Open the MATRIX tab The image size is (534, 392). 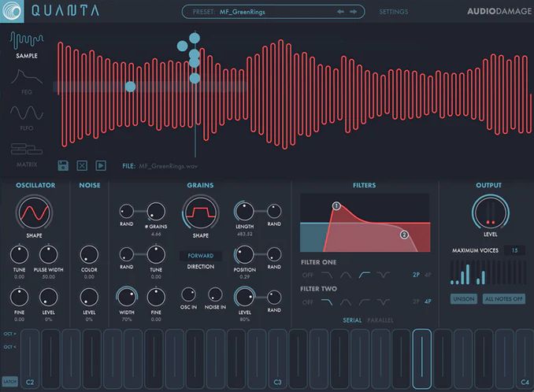(x=27, y=154)
